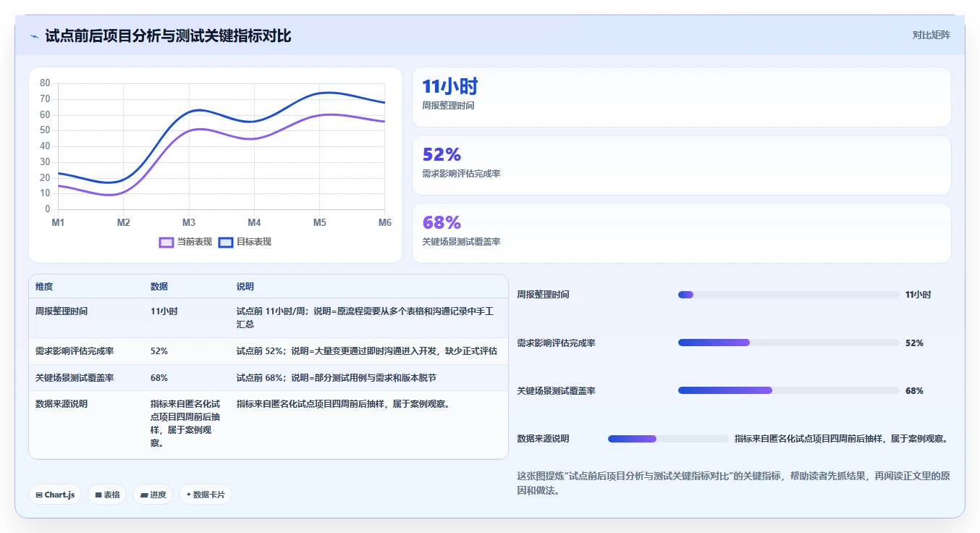This screenshot has width=980, height=533.
Task: Click the lightning icon beside the title
Action: coord(34,36)
